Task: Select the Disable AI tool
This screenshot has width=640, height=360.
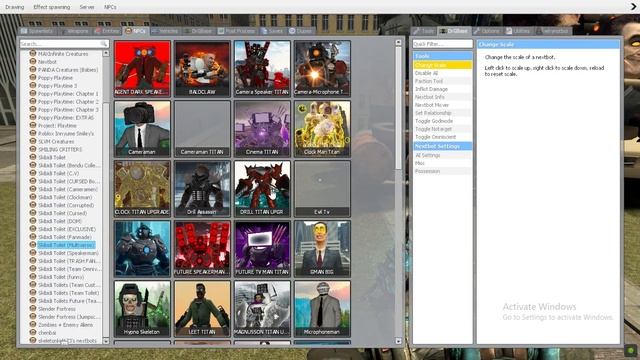Action: point(442,73)
